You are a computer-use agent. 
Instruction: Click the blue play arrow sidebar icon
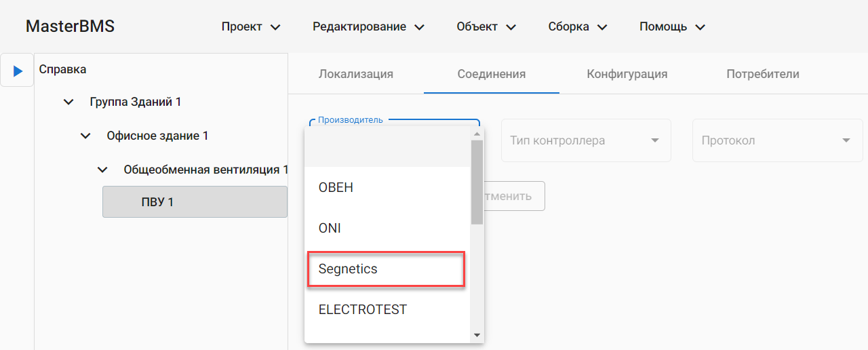pos(18,71)
